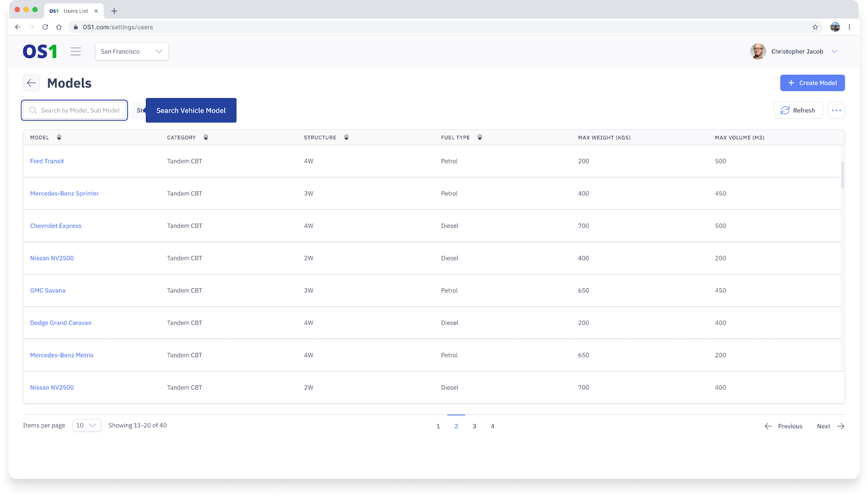Click the Max Weight (KGS) column header
The height and width of the screenshot is (496, 868).
click(x=604, y=138)
